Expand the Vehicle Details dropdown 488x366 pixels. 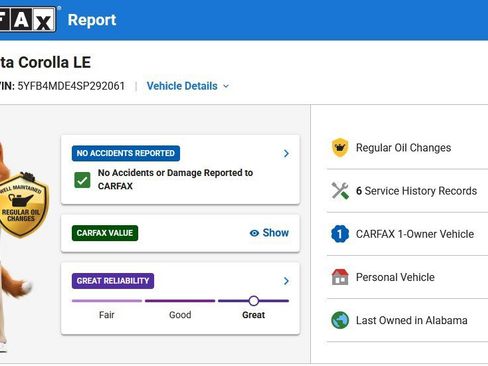pyautogui.click(x=188, y=86)
